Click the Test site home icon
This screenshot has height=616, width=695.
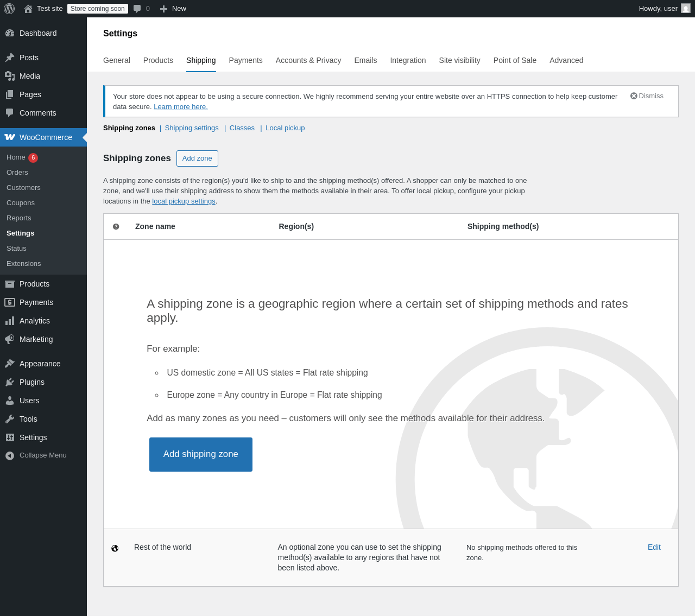point(28,9)
